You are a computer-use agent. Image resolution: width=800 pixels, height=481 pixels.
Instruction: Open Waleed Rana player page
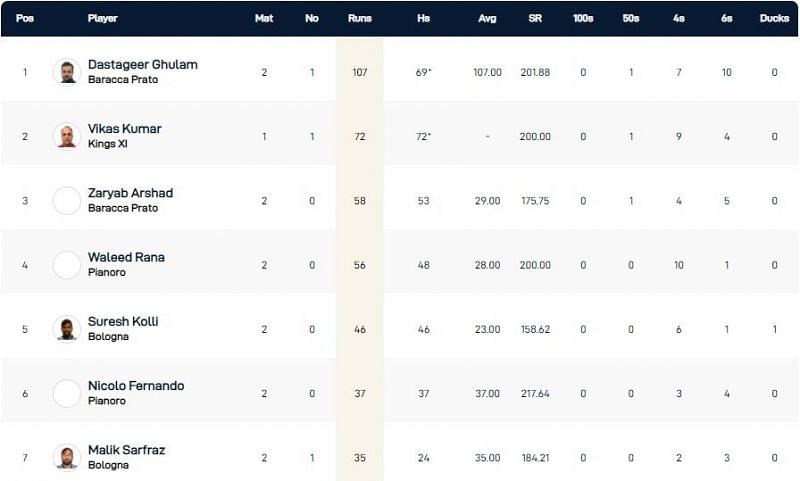(x=126, y=258)
